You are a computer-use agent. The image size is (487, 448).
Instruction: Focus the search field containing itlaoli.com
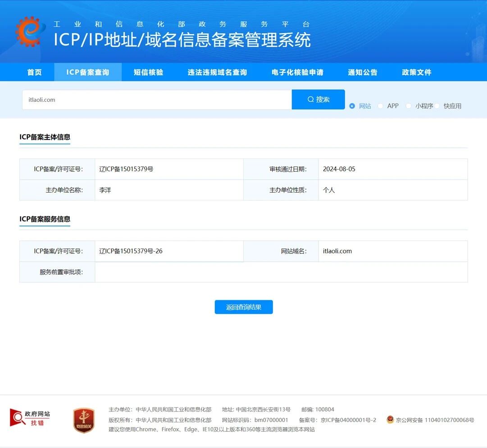click(157, 100)
